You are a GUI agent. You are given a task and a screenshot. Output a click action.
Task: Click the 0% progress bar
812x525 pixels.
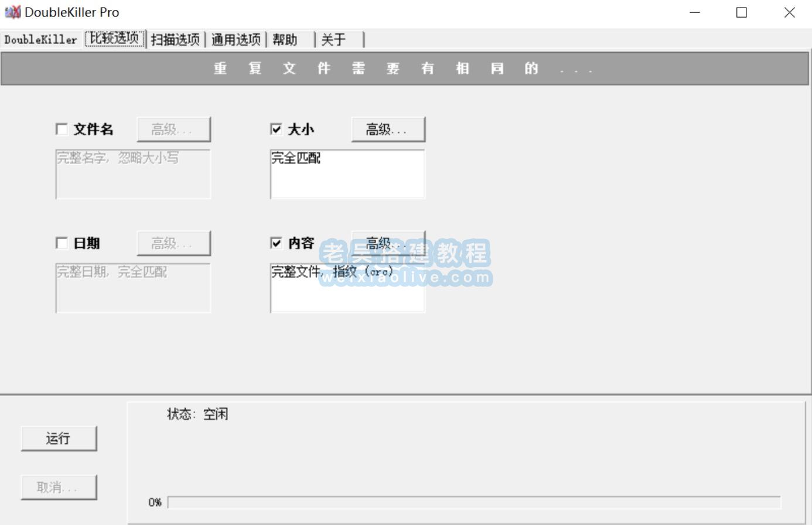474,503
